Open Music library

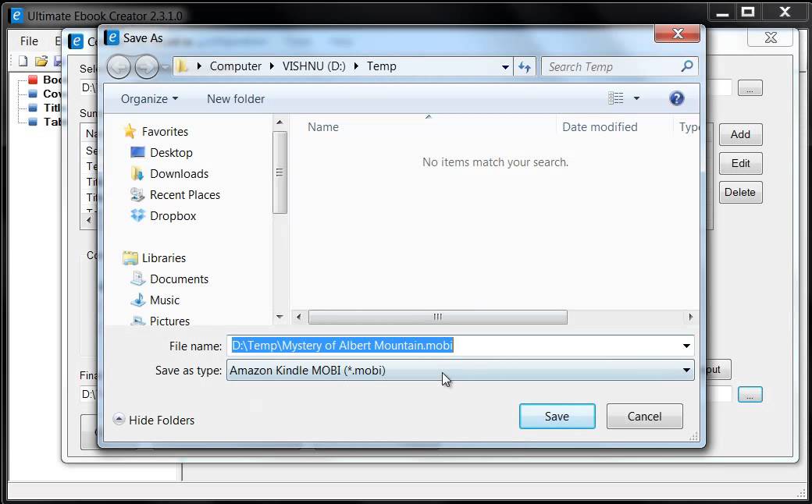pos(165,300)
